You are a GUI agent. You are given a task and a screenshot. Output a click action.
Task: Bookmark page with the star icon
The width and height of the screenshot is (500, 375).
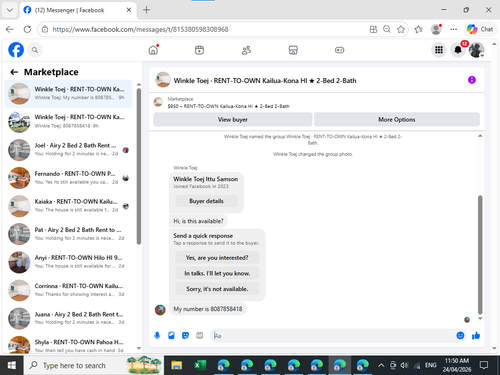click(x=401, y=29)
